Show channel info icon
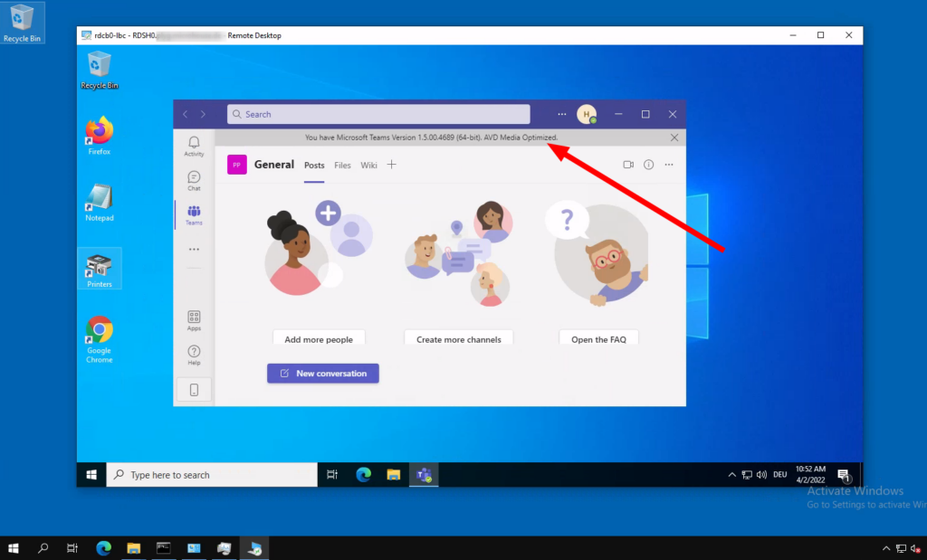 [648, 165]
